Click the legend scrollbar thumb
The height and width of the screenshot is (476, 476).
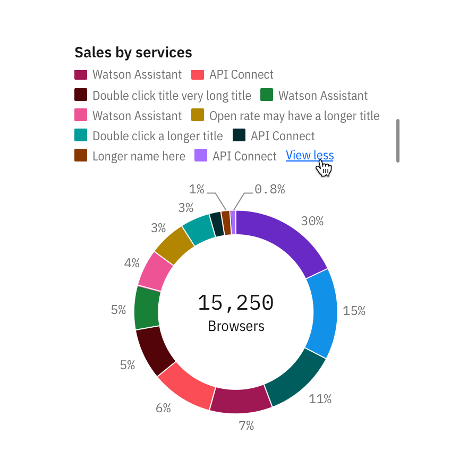398,140
